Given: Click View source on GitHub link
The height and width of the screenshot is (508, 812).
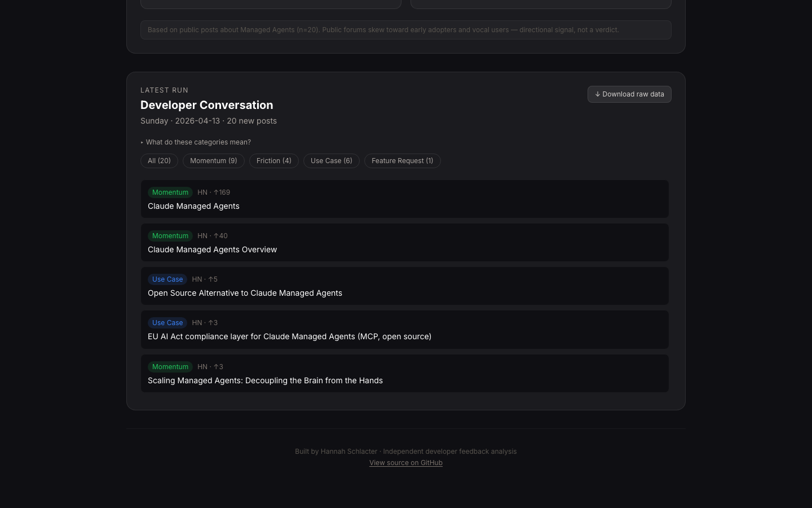Looking at the screenshot, I should 406,463.
